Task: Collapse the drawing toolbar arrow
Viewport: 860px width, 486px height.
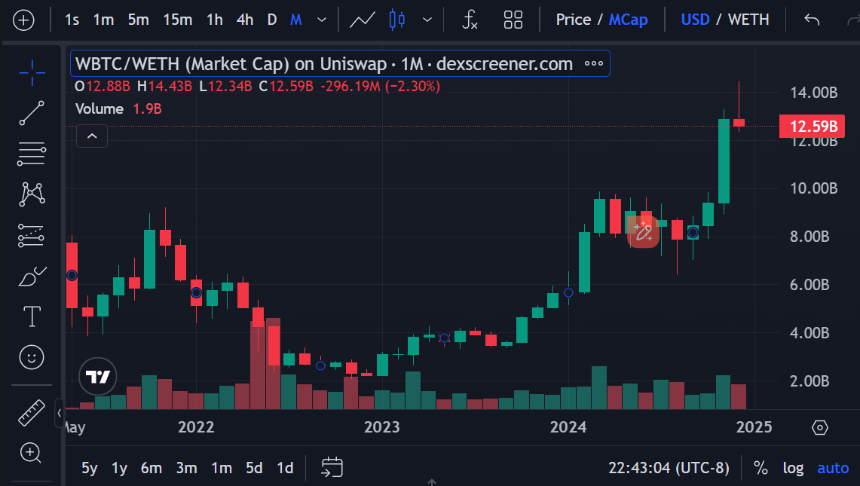Action: click(x=59, y=413)
